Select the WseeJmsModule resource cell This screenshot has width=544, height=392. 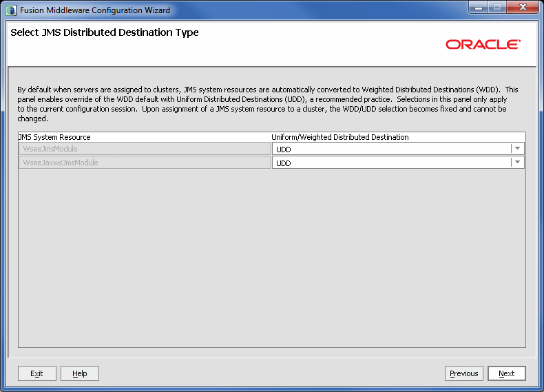click(x=145, y=149)
